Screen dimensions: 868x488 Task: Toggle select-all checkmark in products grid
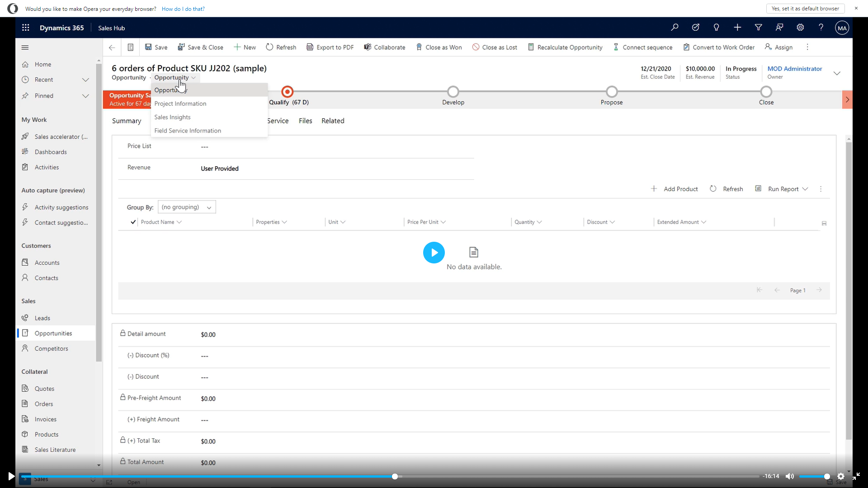(133, 222)
